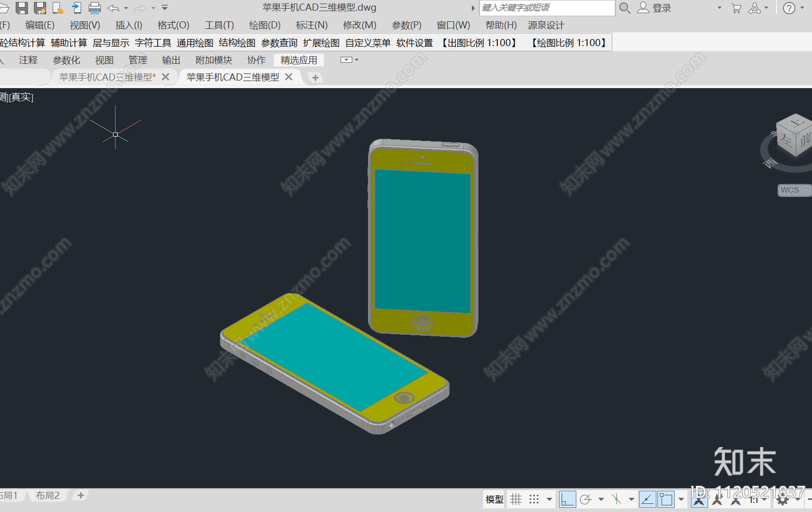Open the 绘图(D) menu
This screenshot has height=512, width=812.
(265, 25)
